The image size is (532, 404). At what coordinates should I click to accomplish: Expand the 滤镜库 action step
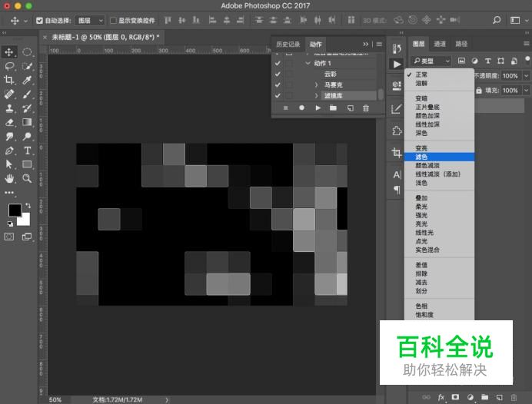[x=316, y=95]
